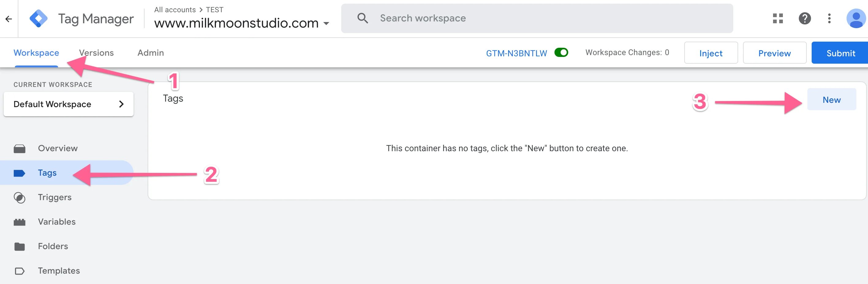Switch to the Versions tab
Screen dimensions: 868x284
pos(96,53)
